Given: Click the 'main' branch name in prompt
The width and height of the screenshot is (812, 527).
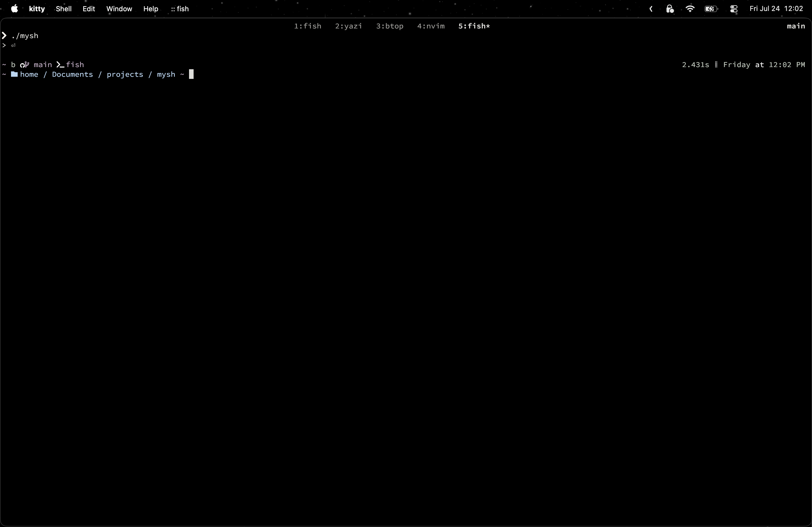Looking at the screenshot, I should pos(43,65).
